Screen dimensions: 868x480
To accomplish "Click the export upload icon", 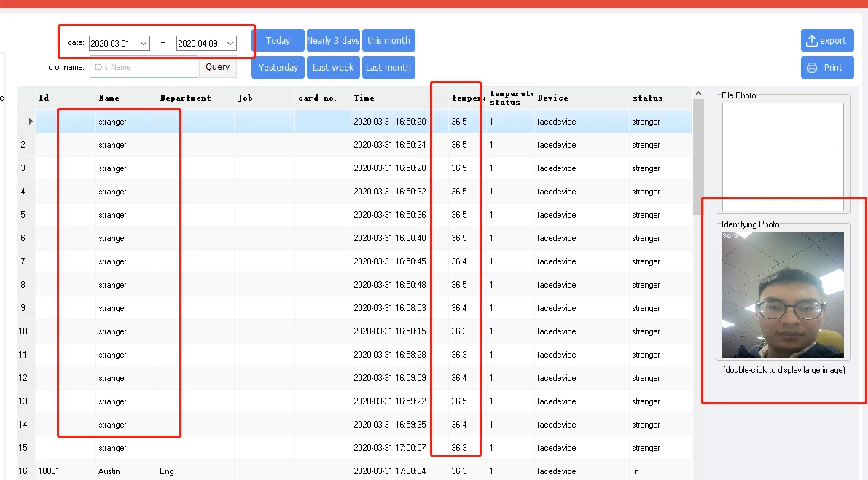I will tap(811, 41).
